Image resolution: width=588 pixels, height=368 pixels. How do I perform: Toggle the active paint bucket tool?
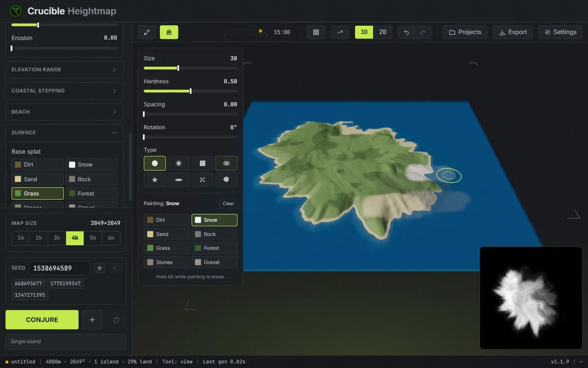tap(169, 32)
